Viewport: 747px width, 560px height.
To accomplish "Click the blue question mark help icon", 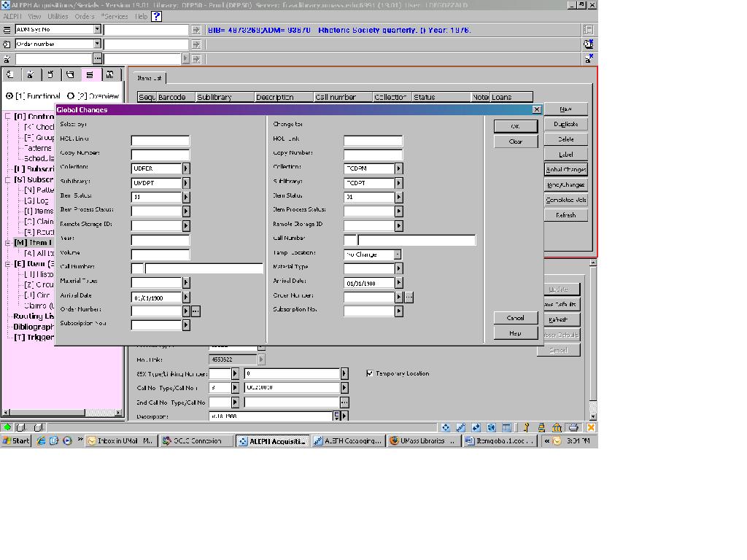I will [x=157, y=16].
